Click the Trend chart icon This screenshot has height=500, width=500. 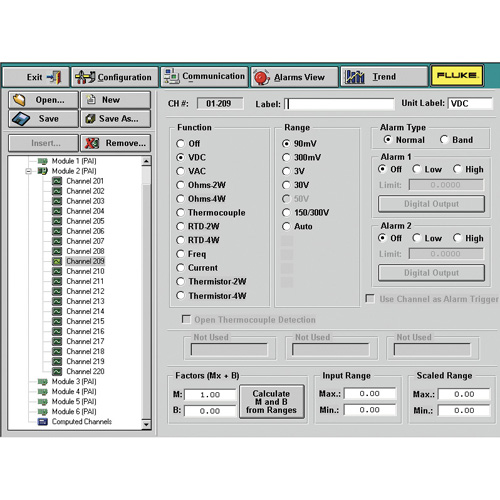[354, 77]
